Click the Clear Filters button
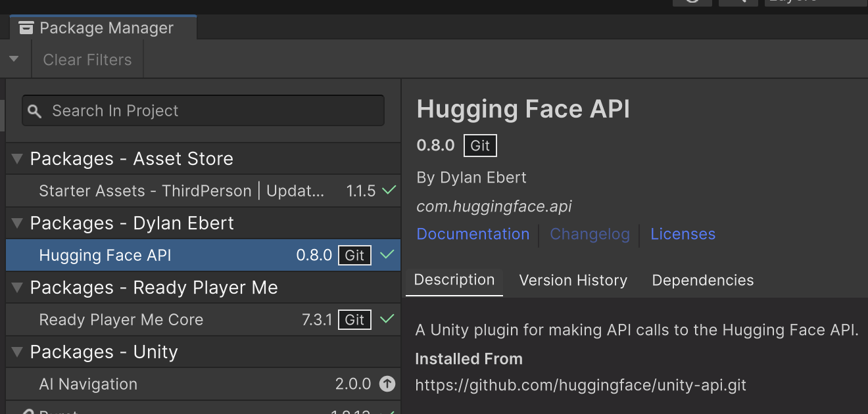The width and height of the screenshot is (868, 414). coord(87,60)
